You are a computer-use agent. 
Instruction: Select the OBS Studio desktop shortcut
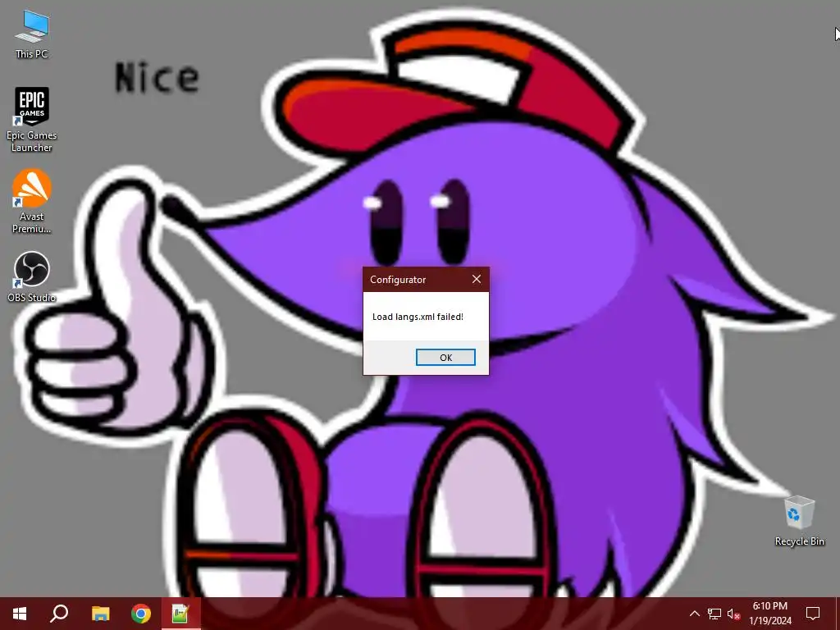(x=32, y=277)
